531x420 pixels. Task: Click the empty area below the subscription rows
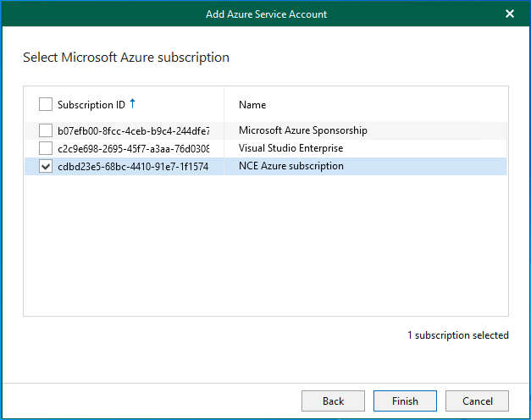coord(265,246)
